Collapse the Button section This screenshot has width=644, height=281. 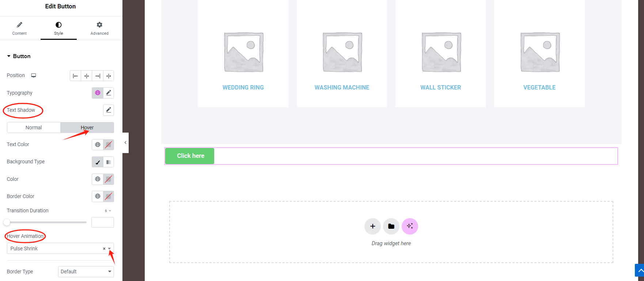(19, 56)
